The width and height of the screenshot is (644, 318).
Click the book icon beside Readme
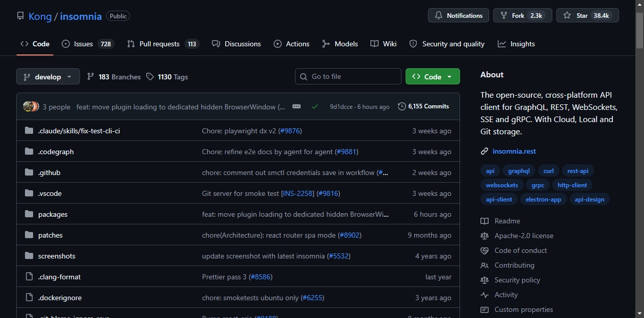click(485, 221)
